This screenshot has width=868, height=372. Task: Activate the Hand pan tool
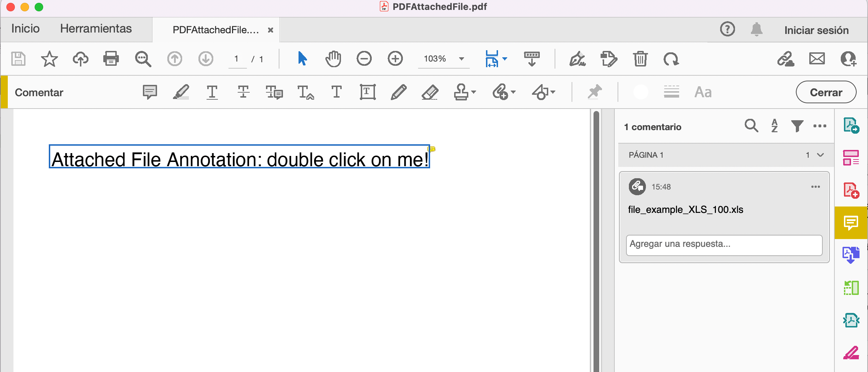[333, 59]
